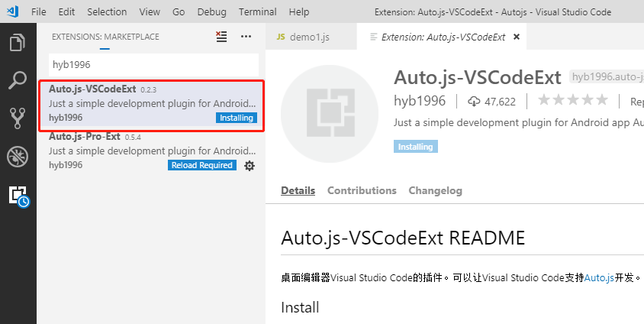644x324 pixels.
Task: Switch to the demo1.js editor tab
Action: coord(311,37)
